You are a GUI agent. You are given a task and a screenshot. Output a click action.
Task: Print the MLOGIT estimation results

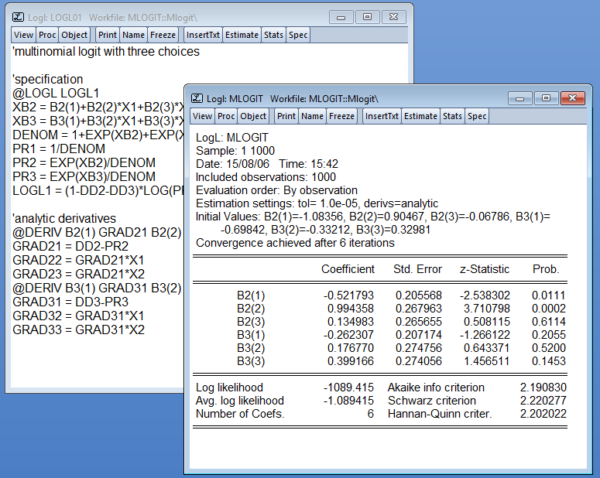coord(286,116)
